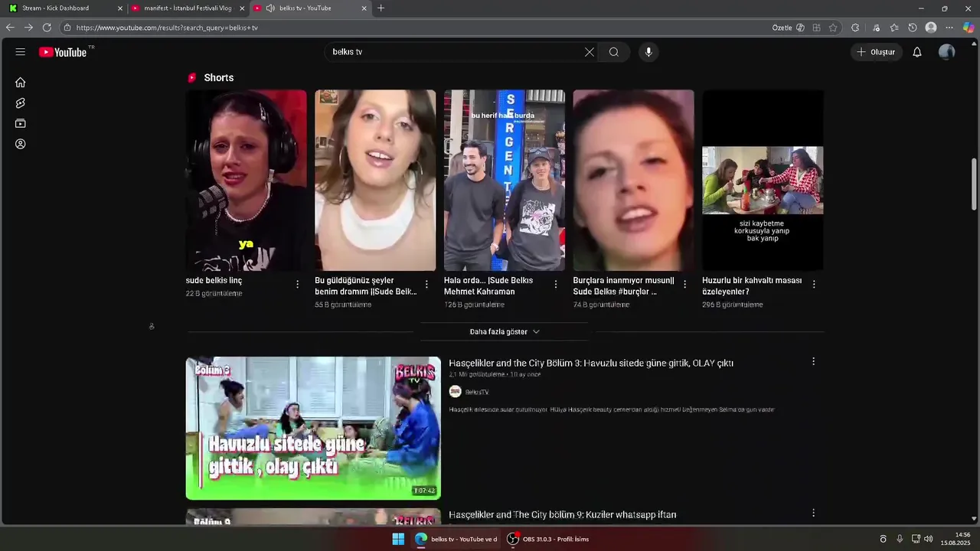Play the 'sude belkis linç' short thumbnail
This screenshot has height=551, width=980.
tap(246, 181)
